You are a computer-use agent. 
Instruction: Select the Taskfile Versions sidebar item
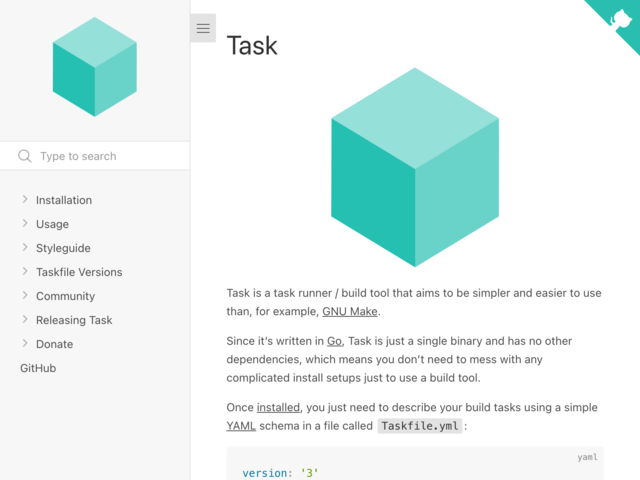[x=79, y=272]
